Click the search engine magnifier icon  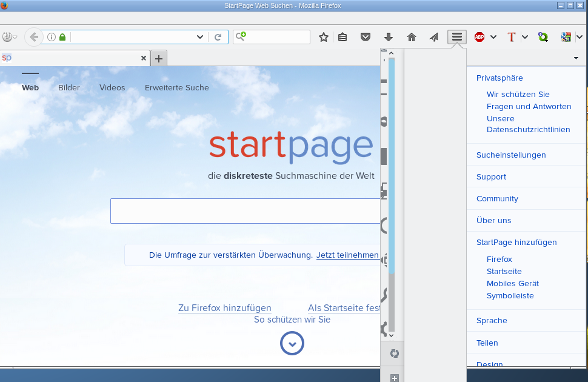241,36
